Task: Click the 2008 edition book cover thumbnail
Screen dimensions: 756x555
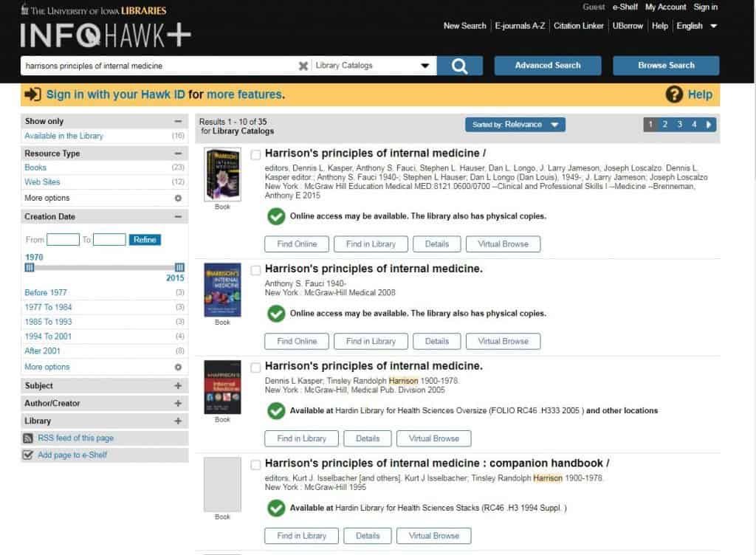Action: tap(222, 290)
